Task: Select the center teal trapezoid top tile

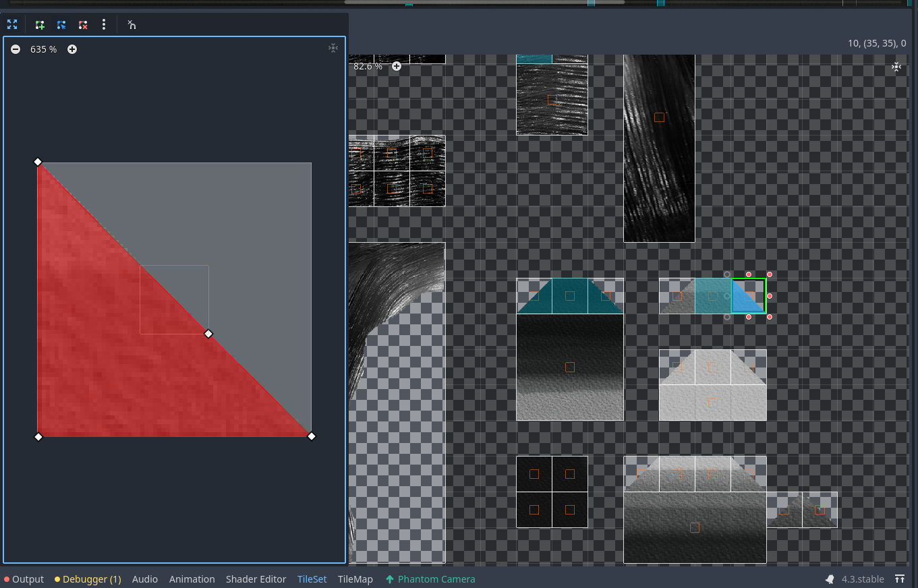Action: click(x=570, y=296)
